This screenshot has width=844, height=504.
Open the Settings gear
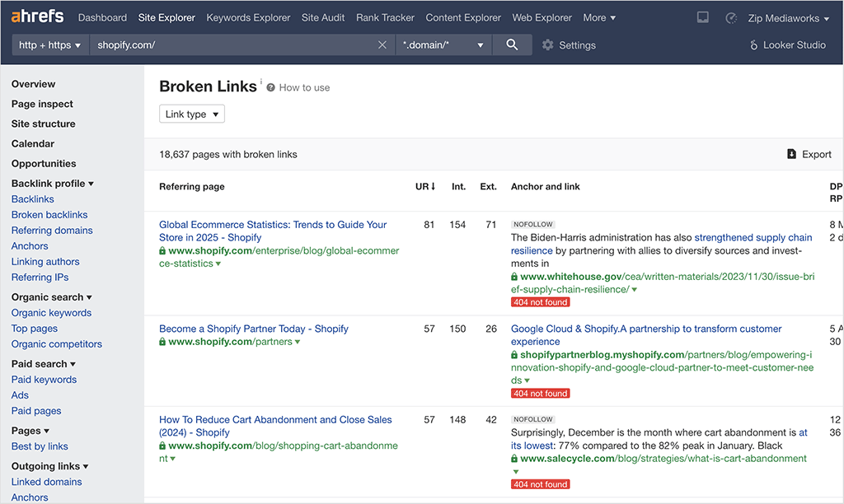pos(548,45)
